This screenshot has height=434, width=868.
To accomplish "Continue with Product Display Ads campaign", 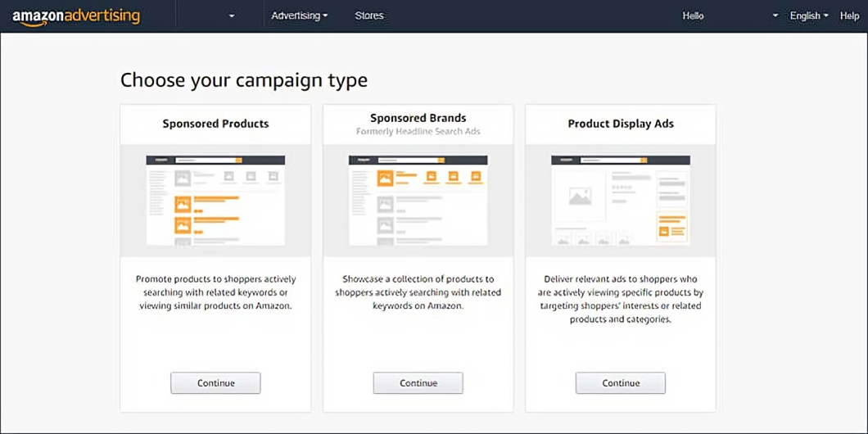I will pyautogui.click(x=620, y=382).
